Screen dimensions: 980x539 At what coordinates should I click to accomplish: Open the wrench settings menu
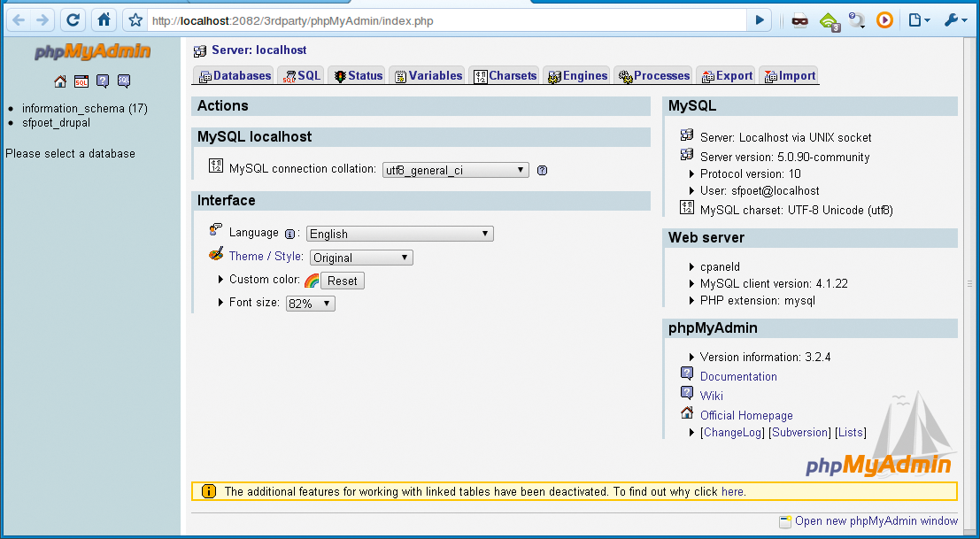coord(955,20)
